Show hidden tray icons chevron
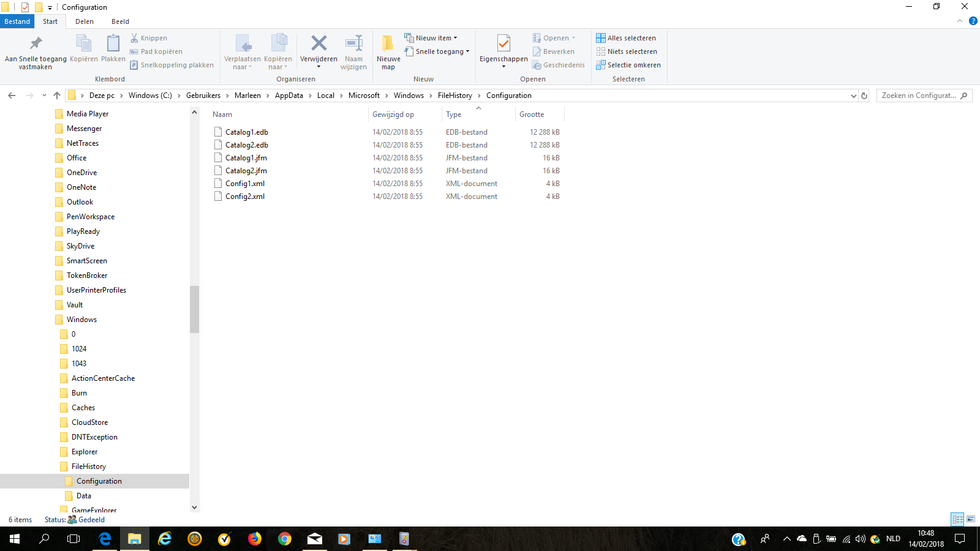 (x=786, y=539)
